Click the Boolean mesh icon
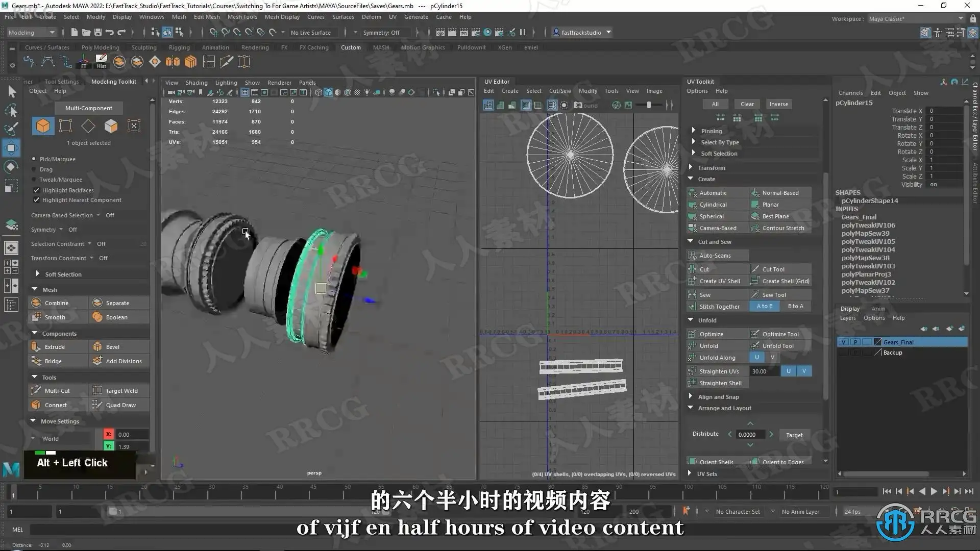Screen dimensions: 980x551 pos(97,317)
